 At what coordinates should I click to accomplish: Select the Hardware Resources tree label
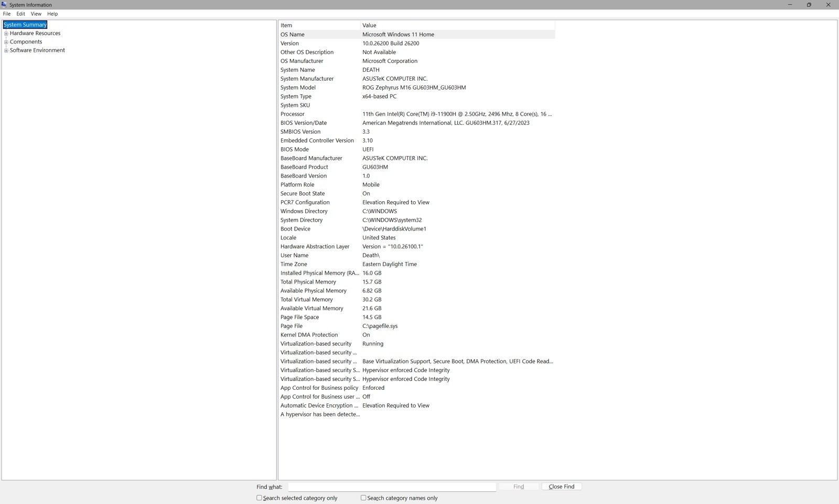(x=35, y=33)
